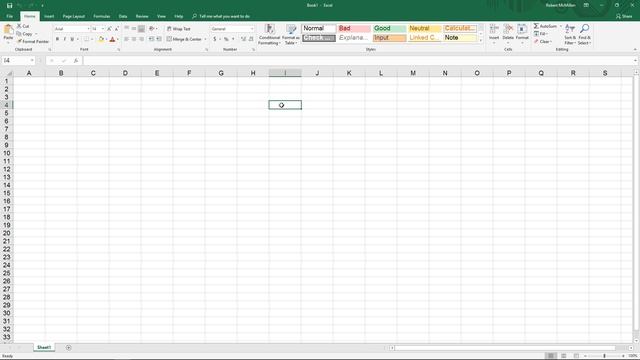The height and width of the screenshot is (360, 640).
Task: Click the Insert Function fx icon
Action: pyautogui.click(x=76, y=60)
